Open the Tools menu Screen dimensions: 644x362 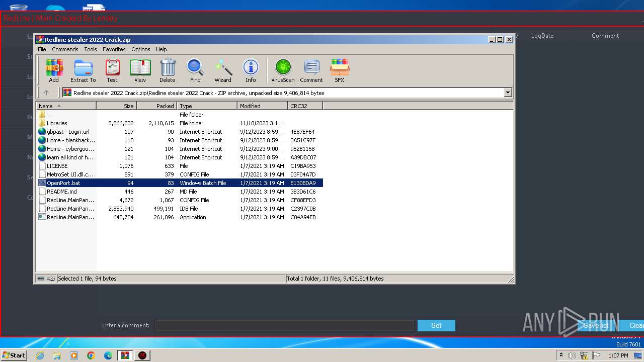[91, 49]
